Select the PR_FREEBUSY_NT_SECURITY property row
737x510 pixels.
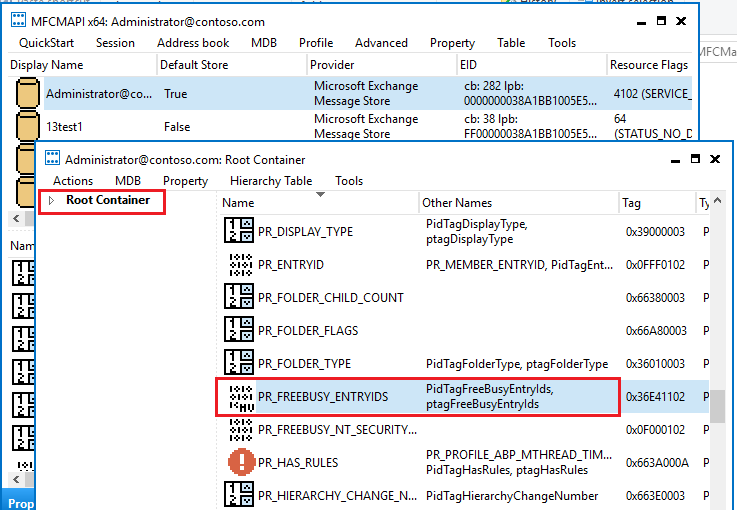tap(464, 429)
